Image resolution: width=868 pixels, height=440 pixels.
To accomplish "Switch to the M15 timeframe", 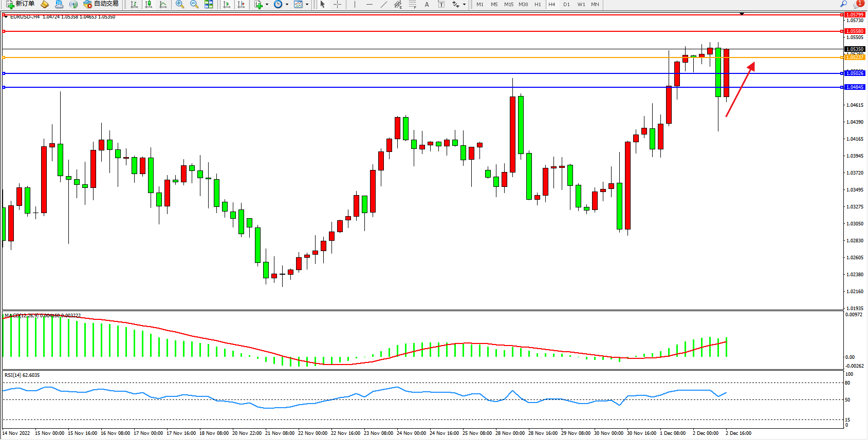I will 508,5.
